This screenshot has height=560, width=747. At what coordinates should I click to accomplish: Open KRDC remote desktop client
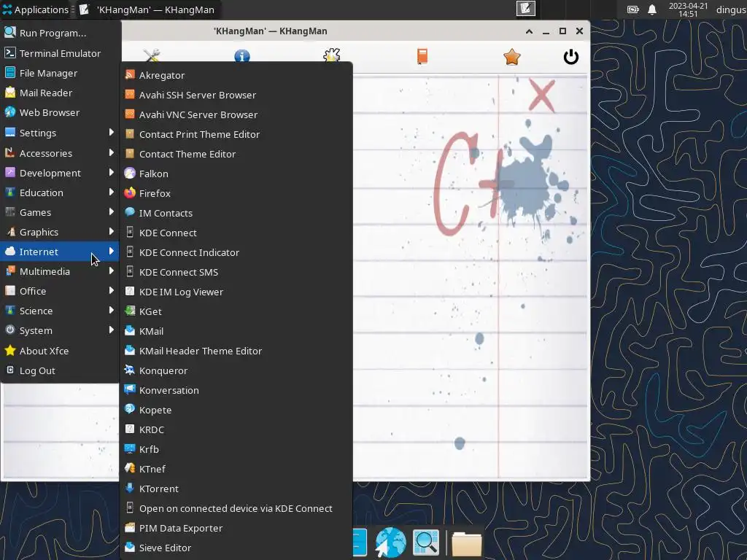tap(236, 429)
